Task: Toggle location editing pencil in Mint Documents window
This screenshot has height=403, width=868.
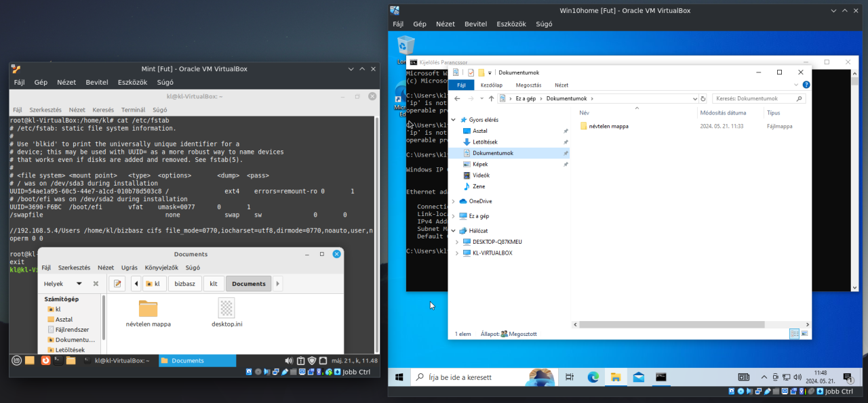Action: click(118, 284)
